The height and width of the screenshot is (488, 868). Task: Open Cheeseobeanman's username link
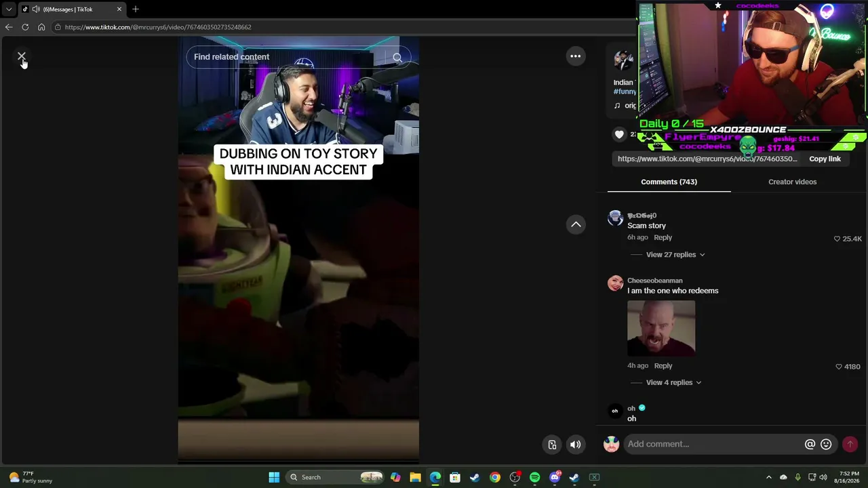[654, 281]
